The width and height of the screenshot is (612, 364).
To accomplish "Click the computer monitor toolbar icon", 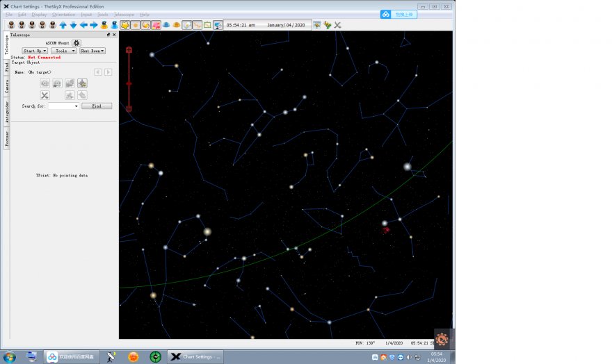I will (218, 25).
